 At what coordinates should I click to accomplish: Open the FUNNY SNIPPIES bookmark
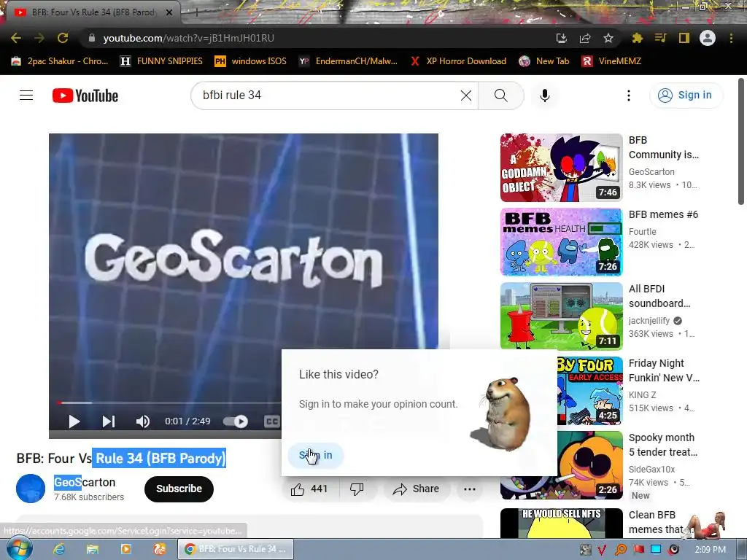(161, 61)
